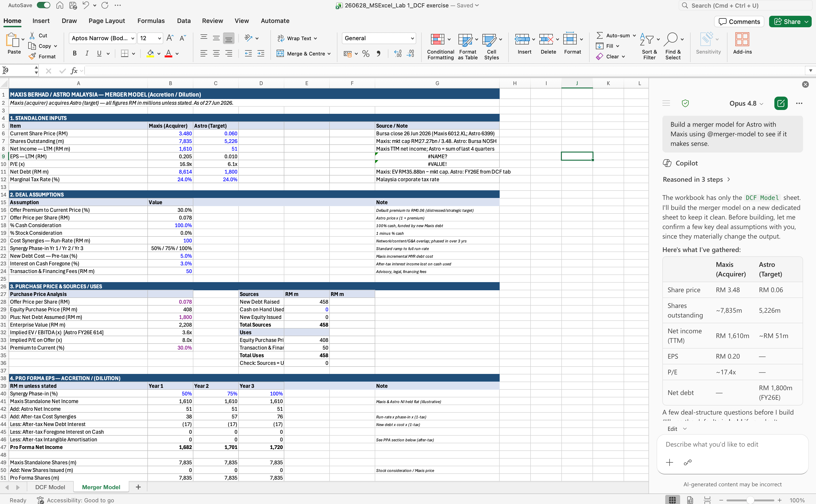
Task: Toggle Italic formatting
Action: [87, 53]
